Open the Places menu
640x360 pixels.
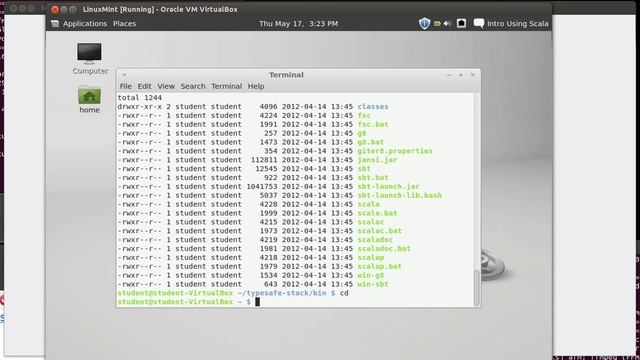(124, 24)
